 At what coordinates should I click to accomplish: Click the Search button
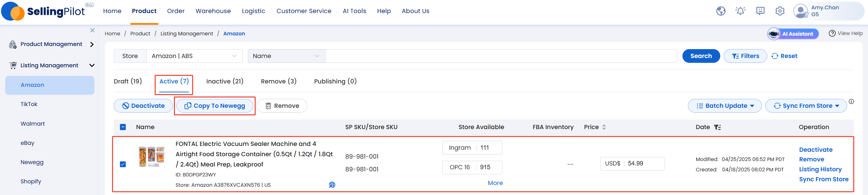click(701, 56)
